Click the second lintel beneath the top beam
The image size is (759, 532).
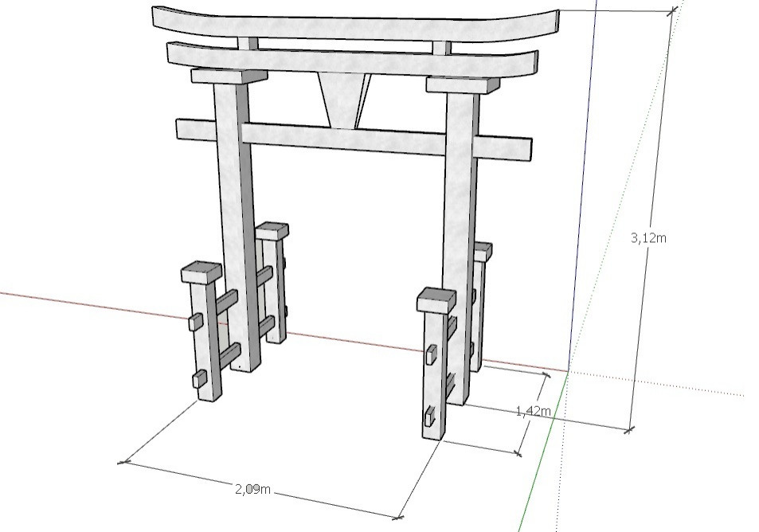[350, 59]
